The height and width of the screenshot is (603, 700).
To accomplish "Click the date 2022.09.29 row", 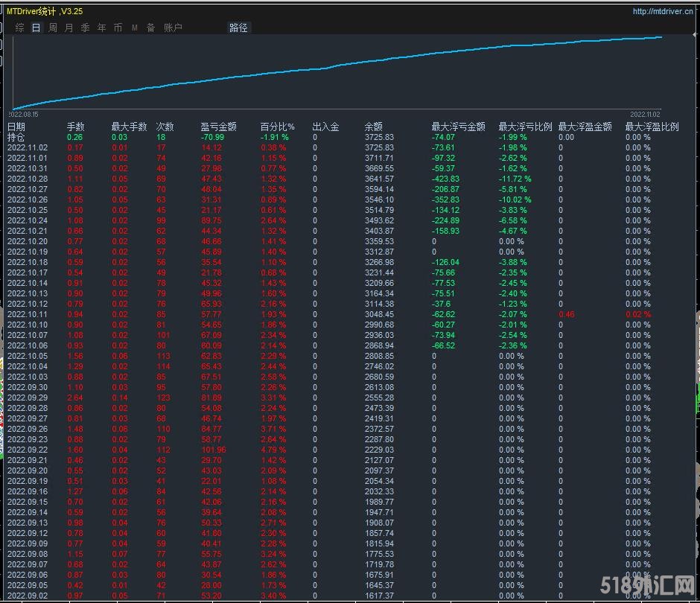I will [x=28, y=398].
